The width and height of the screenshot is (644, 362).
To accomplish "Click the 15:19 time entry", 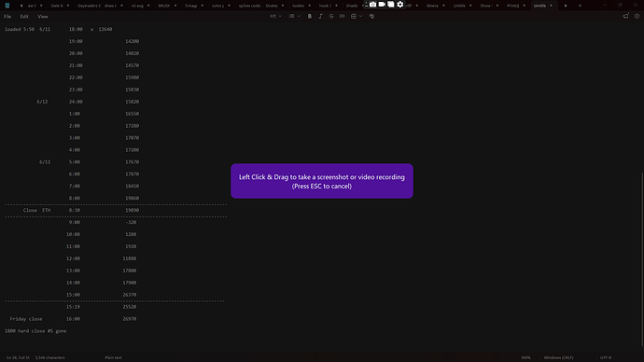I will [73, 307].
